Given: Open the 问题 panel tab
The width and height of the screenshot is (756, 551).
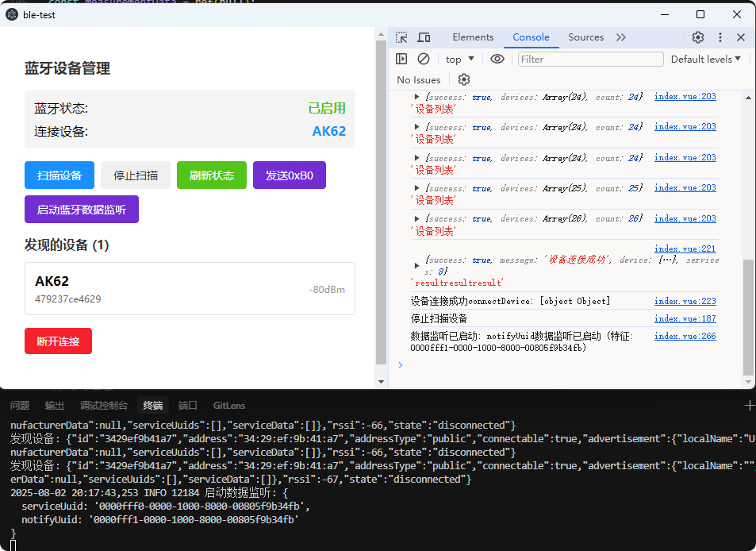Looking at the screenshot, I should [x=20, y=405].
